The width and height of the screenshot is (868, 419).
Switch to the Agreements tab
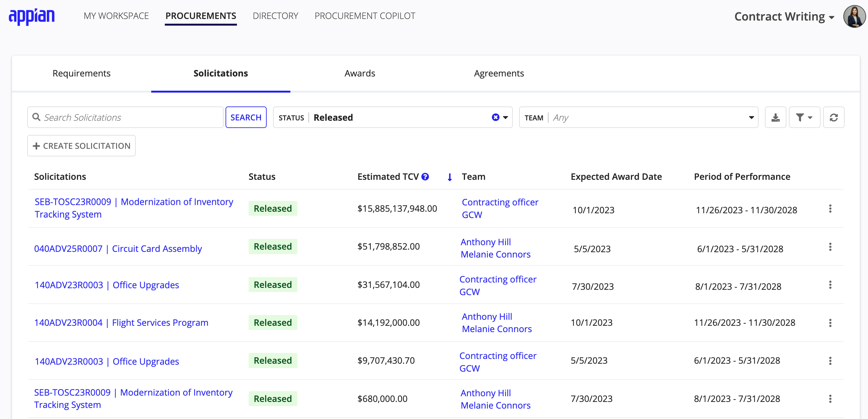pyautogui.click(x=499, y=73)
